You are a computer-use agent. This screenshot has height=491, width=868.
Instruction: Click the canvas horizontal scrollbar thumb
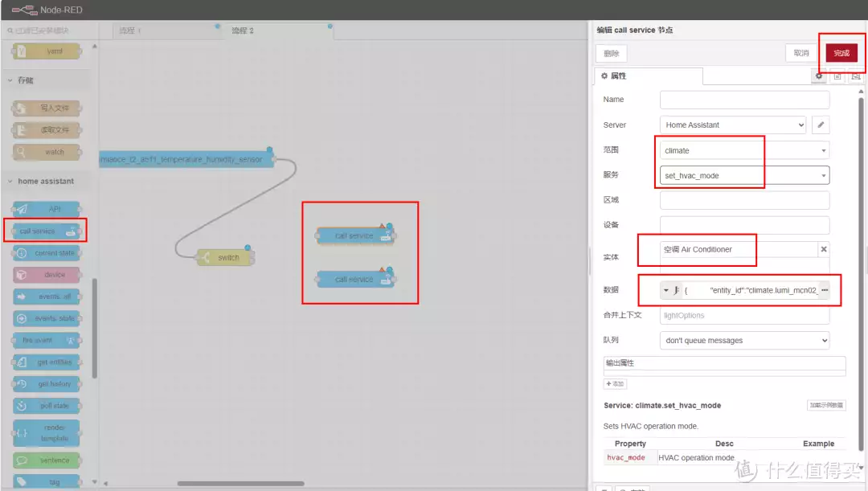(x=240, y=483)
